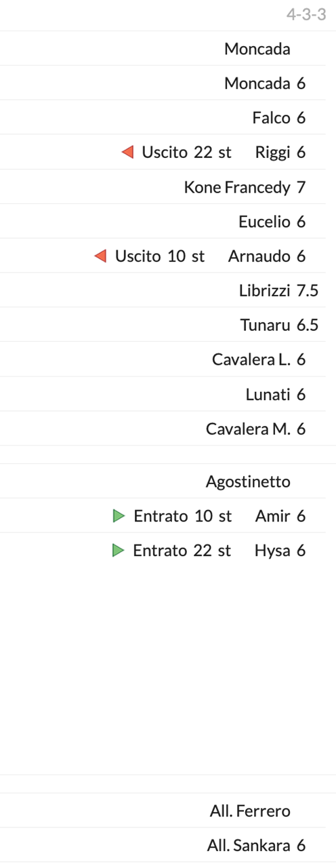
Task: Click player name Lunati
Action: 268,395
